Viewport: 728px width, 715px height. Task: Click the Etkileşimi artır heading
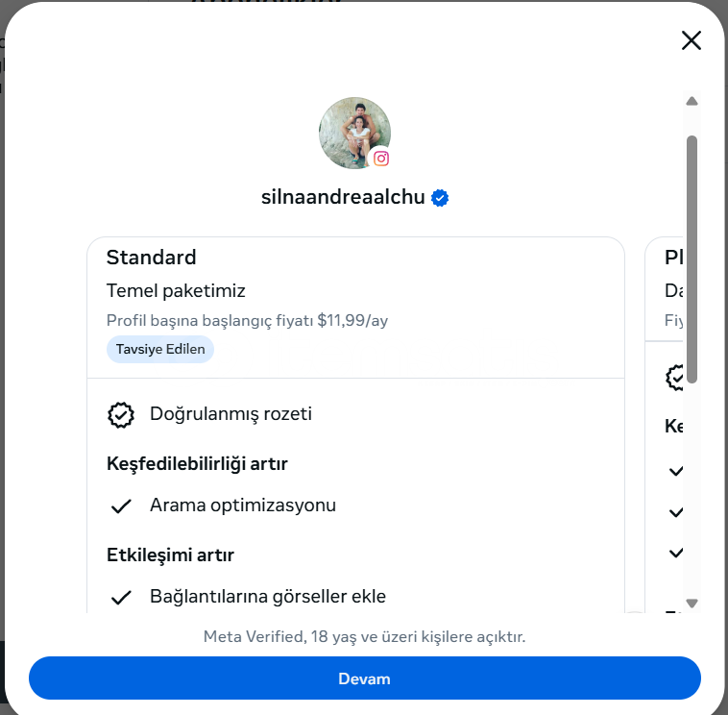click(x=170, y=555)
